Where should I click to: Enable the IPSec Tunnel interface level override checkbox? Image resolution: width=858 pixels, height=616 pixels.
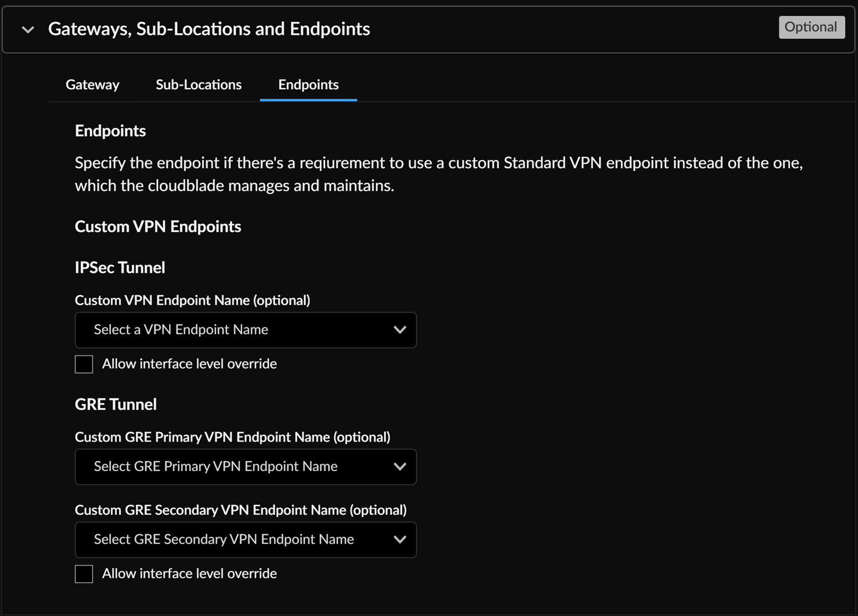[84, 364]
